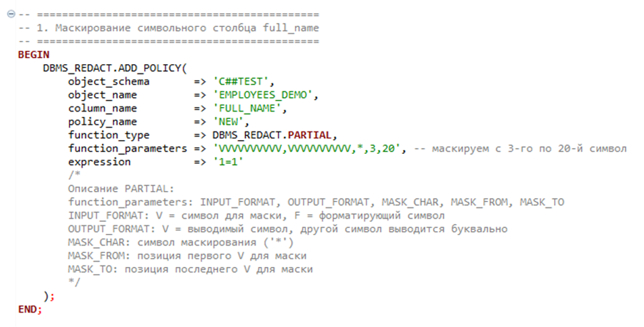644x327 pixels.
Task: Click the MASK_TO comment line
Action: point(190,270)
